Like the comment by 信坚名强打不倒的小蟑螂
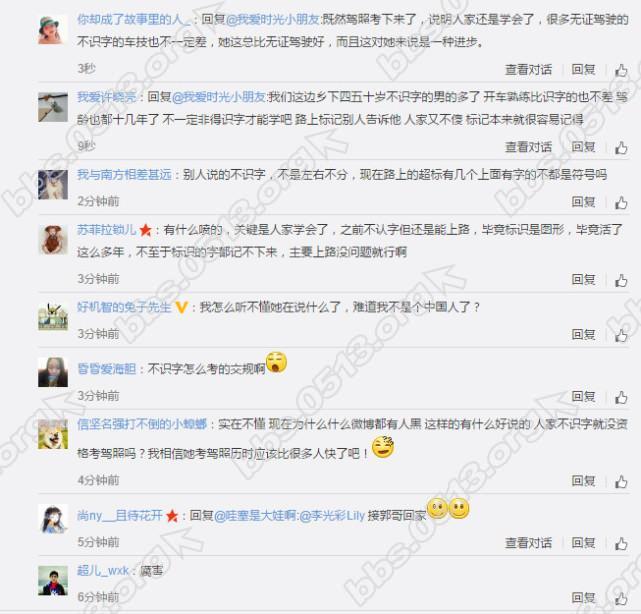 click(x=621, y=482)
